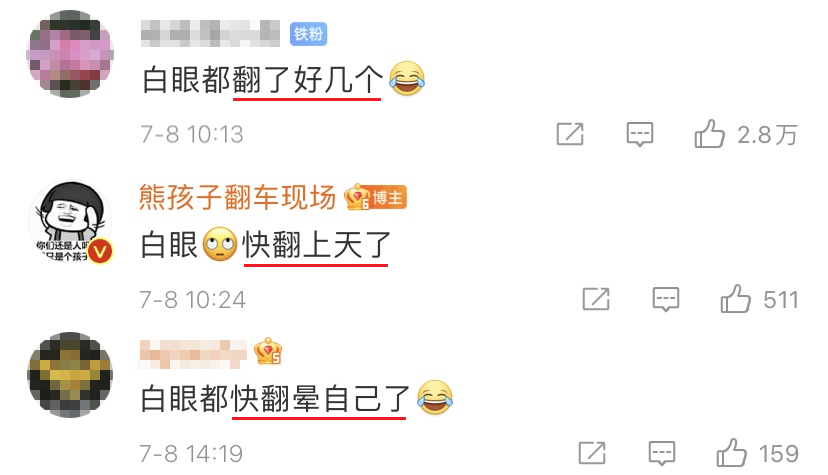The image size is (828, 475).
Task: Click share icon on the 7-8 10:24 comment
Action: coord(596,299)
